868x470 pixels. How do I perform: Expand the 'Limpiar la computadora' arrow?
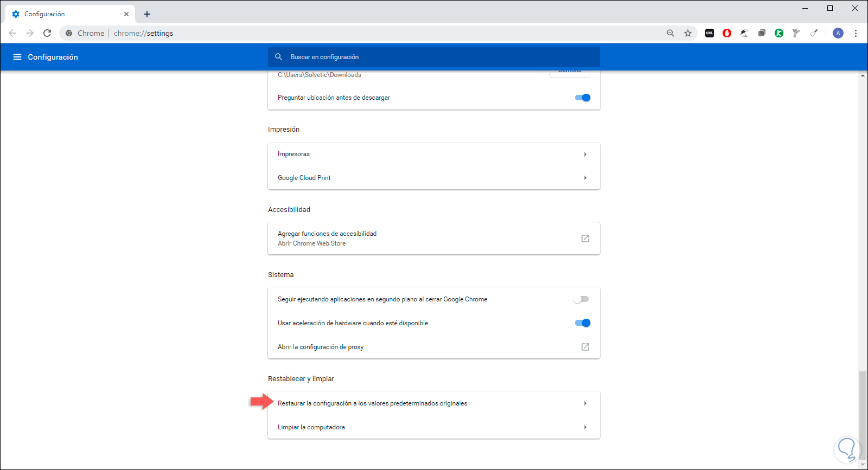click(585, 427)
